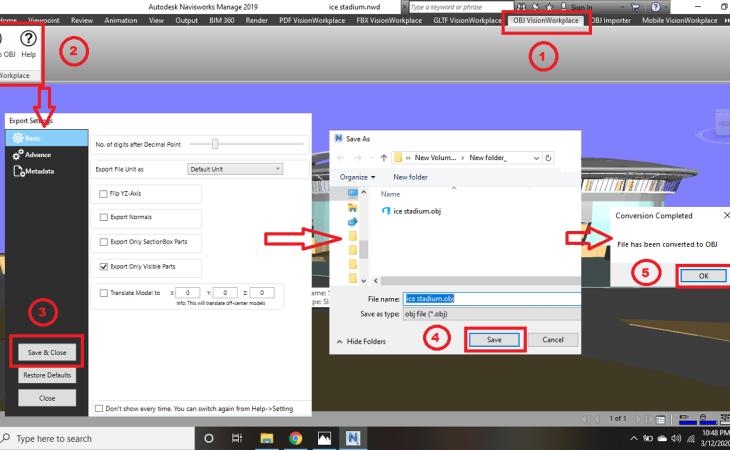The width and height of the screenshot is (730, 450).
Task: Click the Save & Close button
Action: 47,352
